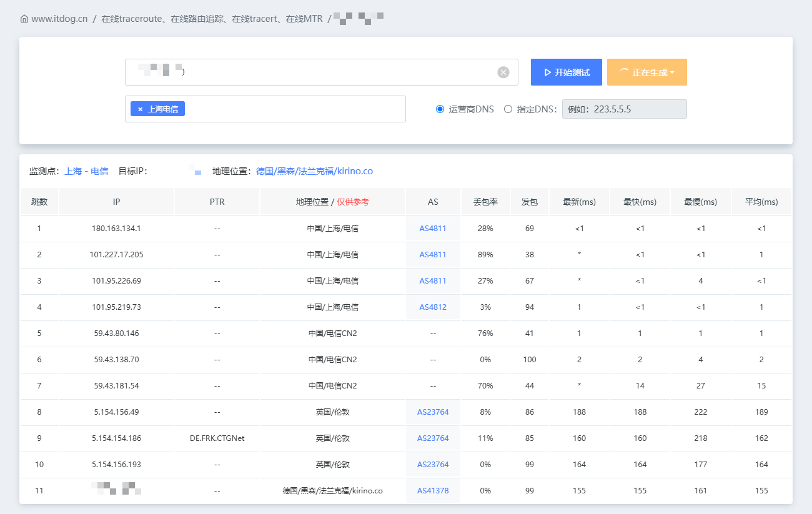Click the 222 slowest latency value
The image size is (812, 514).
tap(700, 412)
